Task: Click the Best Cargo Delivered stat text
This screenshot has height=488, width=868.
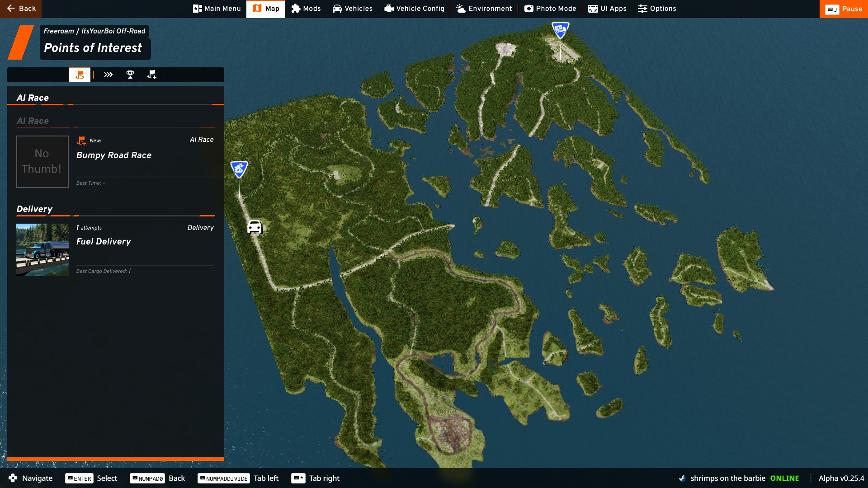Action: click(104, 271)
